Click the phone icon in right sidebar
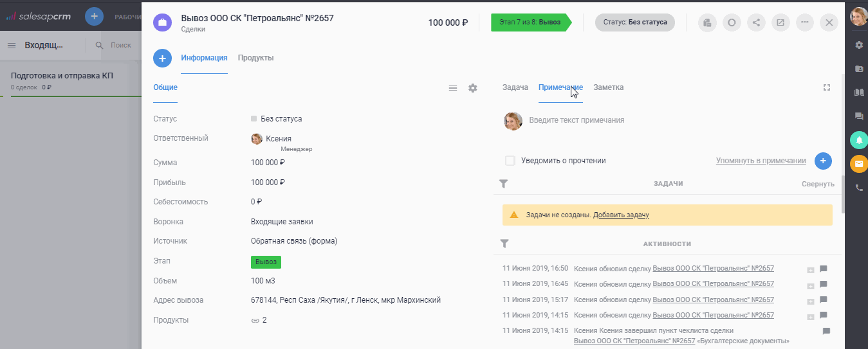The image size is (868, 349). click(x=859, y=188)
